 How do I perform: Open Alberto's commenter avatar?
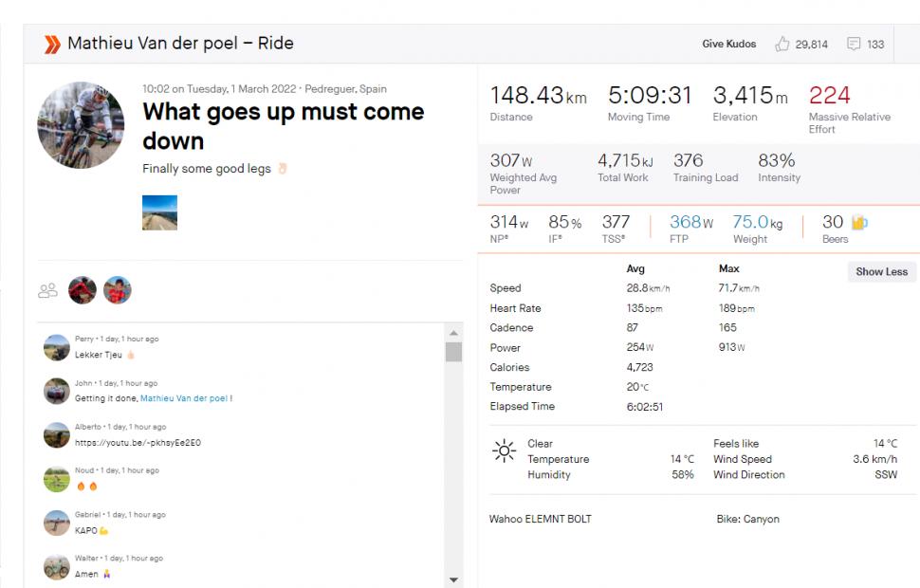(x=56, y=435)
